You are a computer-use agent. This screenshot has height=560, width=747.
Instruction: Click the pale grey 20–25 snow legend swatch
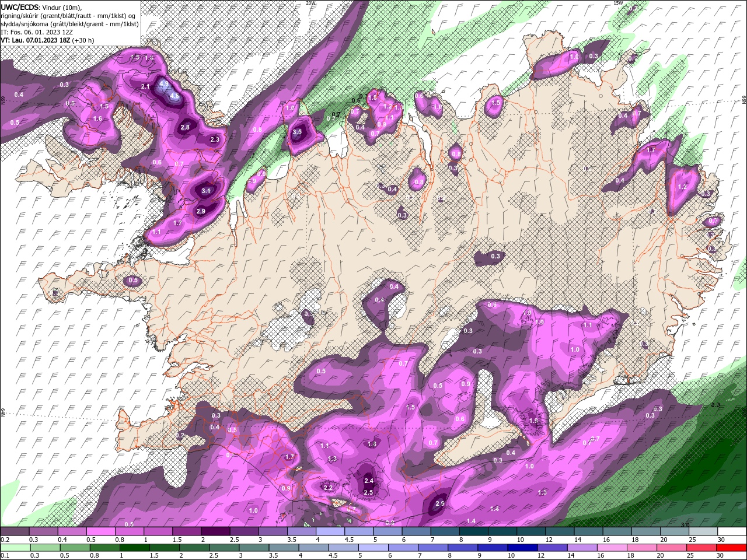703,531
